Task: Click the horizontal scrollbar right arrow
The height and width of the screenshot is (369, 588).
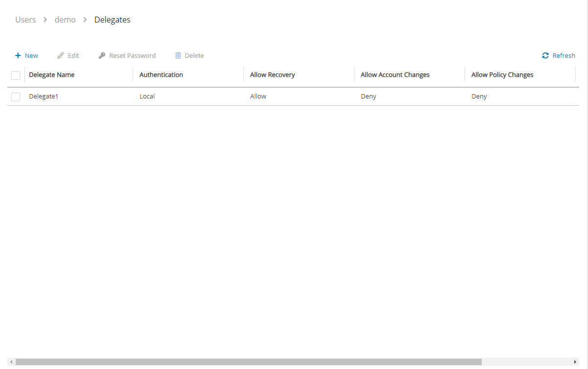Action: click(576, 362)
